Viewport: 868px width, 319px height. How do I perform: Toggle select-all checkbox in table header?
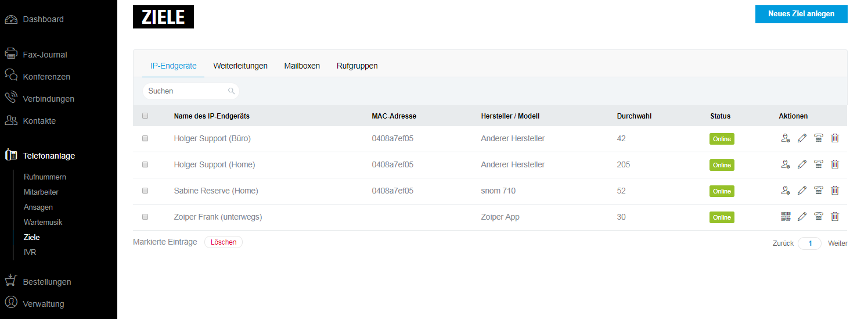click(145, 116)
